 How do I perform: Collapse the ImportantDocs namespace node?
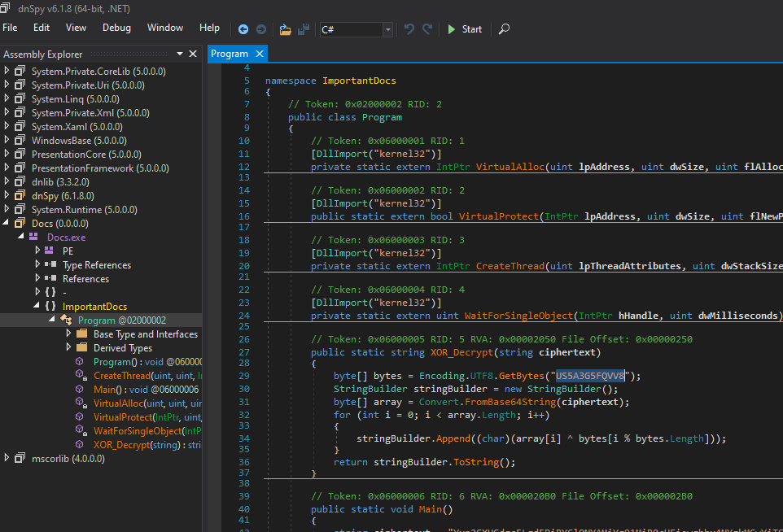tap(37, 306)
